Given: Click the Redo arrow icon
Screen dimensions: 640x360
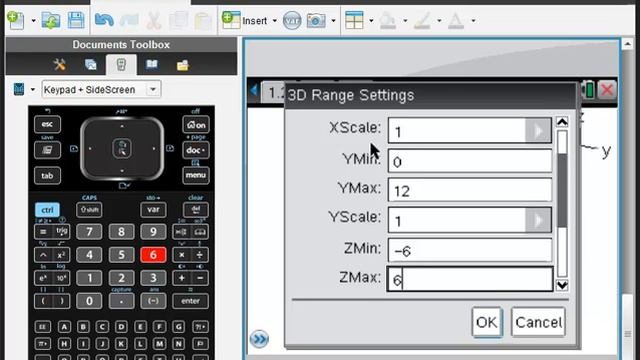Looking at the screenshot, I should point(129,20).
